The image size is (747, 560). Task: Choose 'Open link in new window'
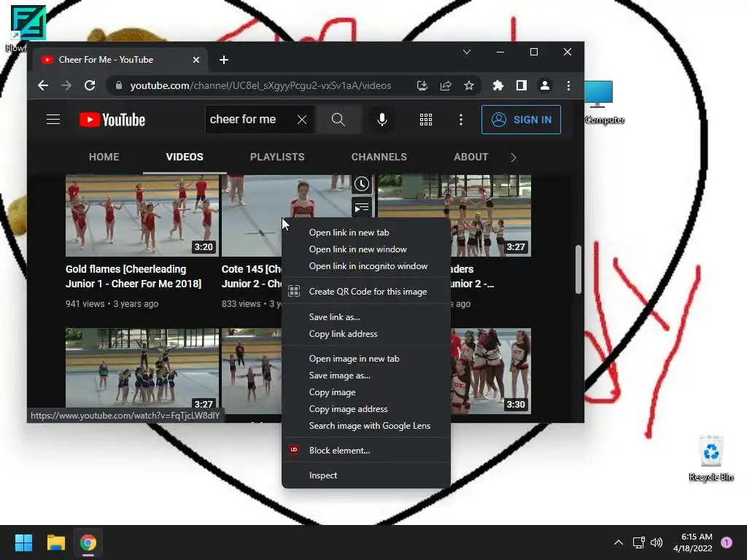(366, 249)
